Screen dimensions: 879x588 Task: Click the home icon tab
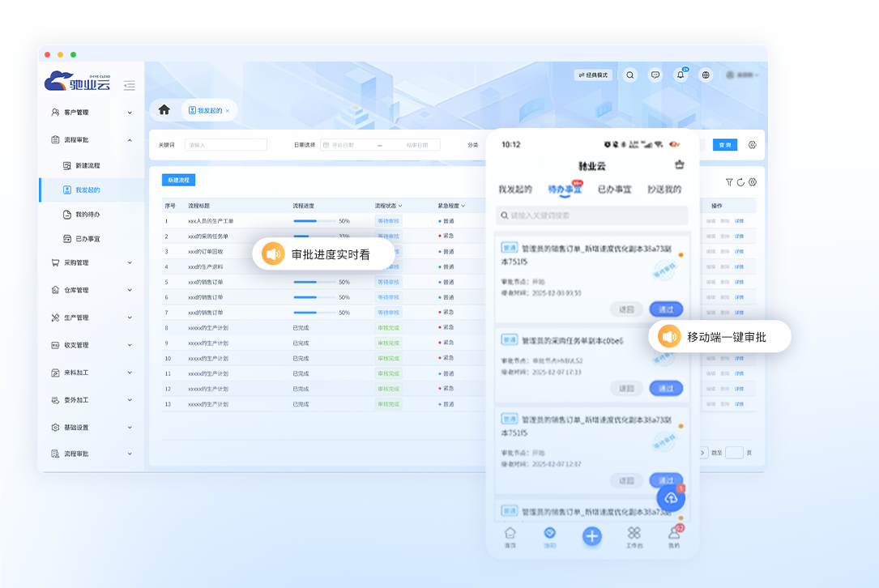click(x=164, y=110)
